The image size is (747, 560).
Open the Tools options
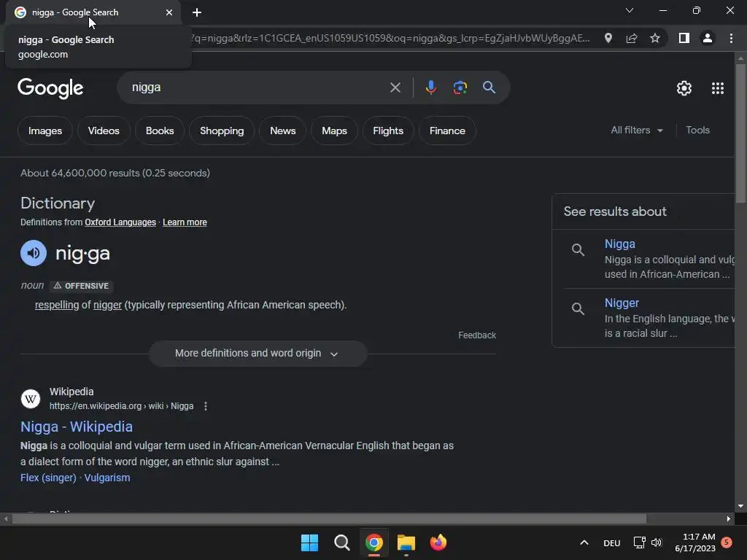(x=697, y=130)
